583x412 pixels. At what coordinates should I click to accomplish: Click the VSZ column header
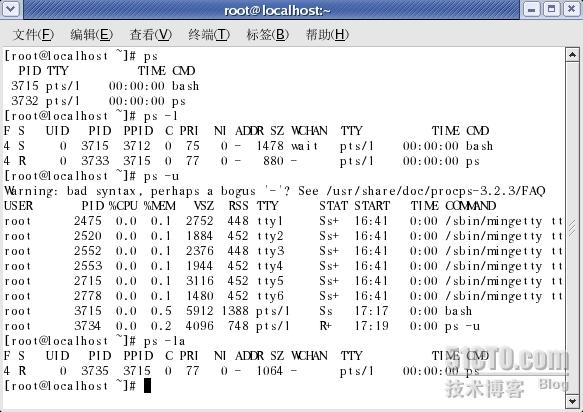[x=204, y=206]
